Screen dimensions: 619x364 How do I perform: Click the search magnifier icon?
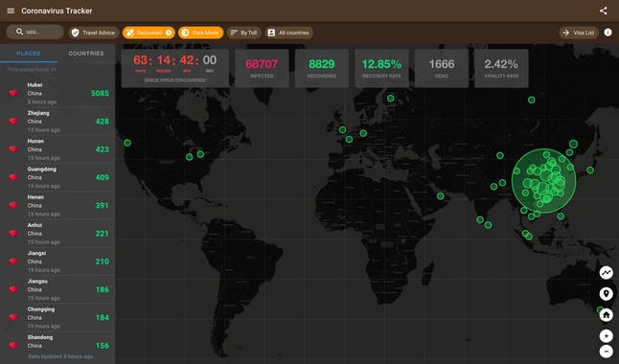point(19,32)
